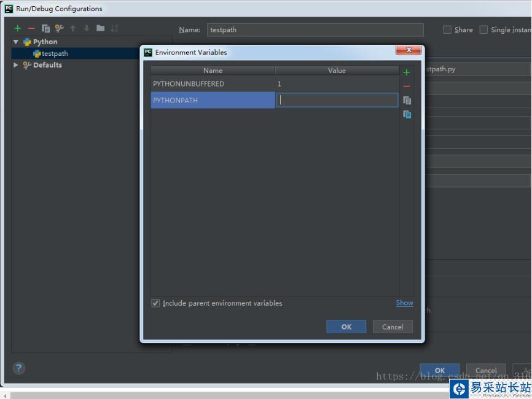
Task: Copy configuration icon in Run/Debug toolbar
Action: coord(45,28)
